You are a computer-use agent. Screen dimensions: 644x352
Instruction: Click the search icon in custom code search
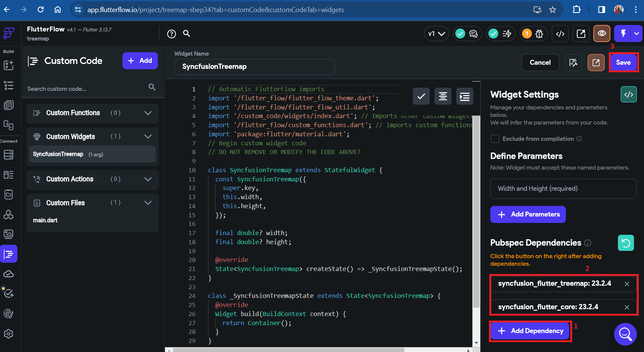coord(152,87)
